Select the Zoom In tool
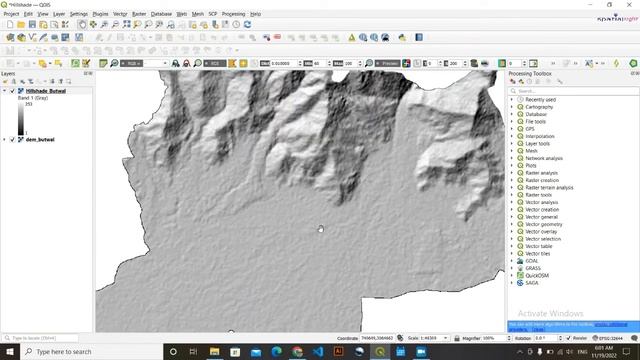640x360 pixels. pyautogui.click(x=104, y=24)
